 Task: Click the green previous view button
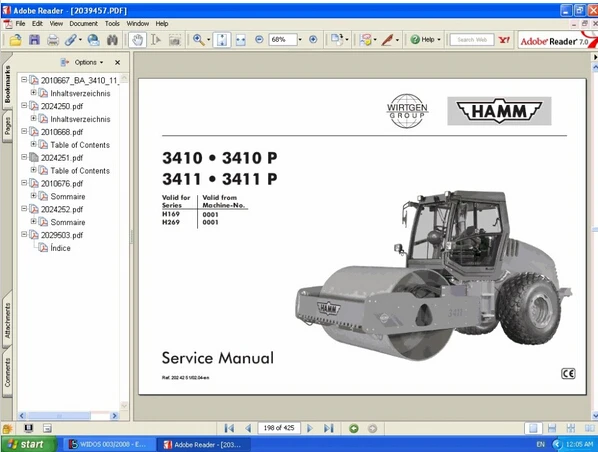[354, 428]
